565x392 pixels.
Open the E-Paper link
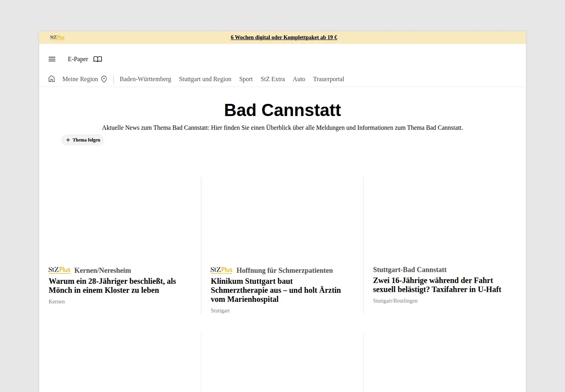78,59
